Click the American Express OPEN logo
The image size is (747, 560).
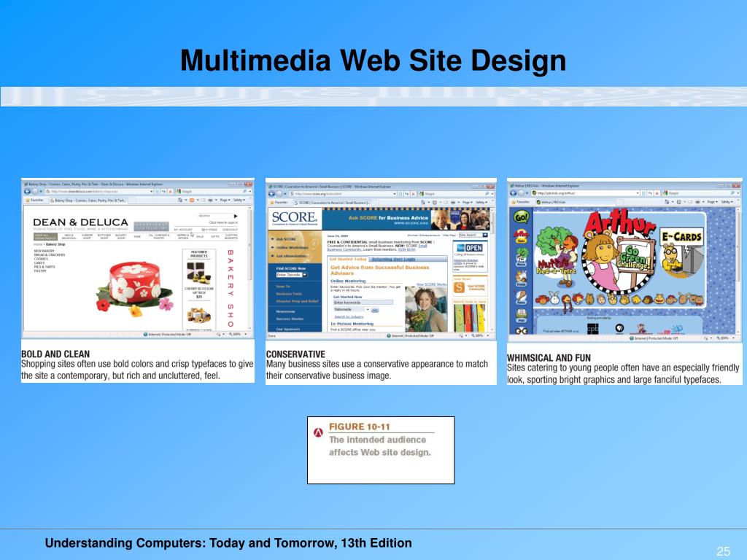click(x=470, y=248)
